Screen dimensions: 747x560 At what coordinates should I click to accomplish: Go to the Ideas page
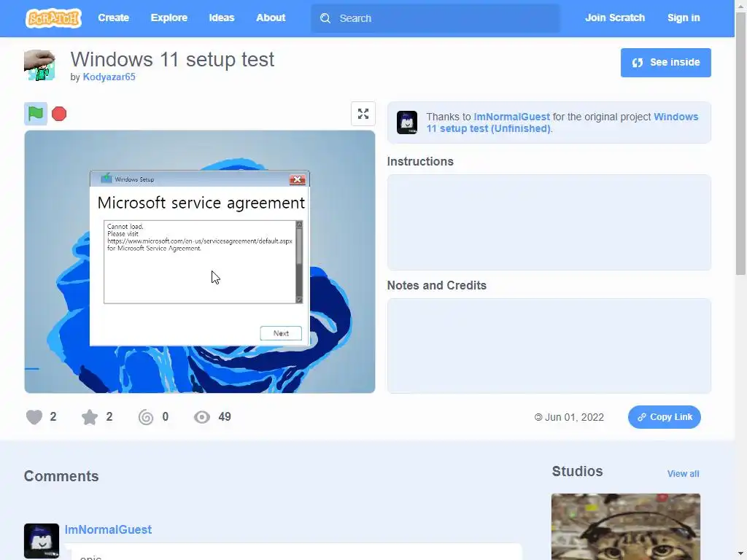[222, 17]
